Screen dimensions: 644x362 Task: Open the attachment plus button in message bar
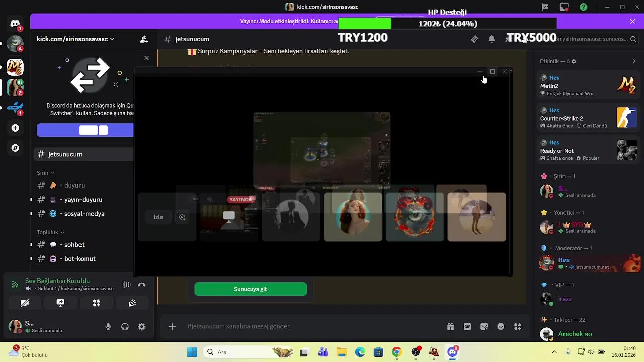172,326
